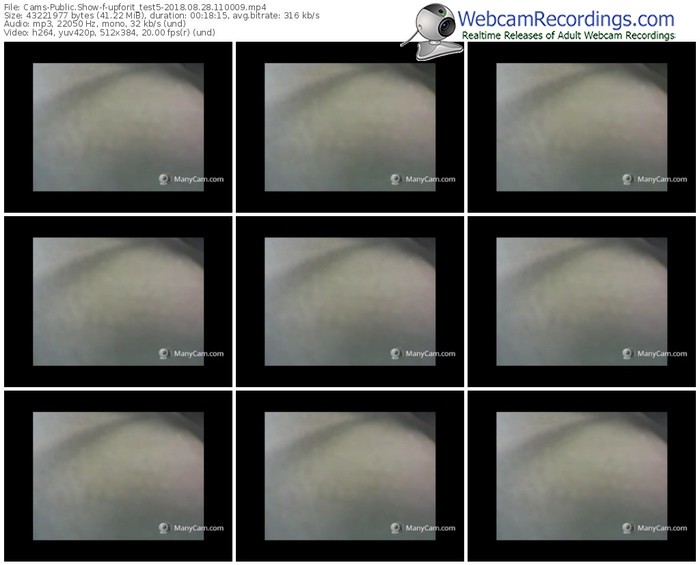Screen dimensions: 700x565
Task: Click the Audio info line in header
Action: point(95,24)
